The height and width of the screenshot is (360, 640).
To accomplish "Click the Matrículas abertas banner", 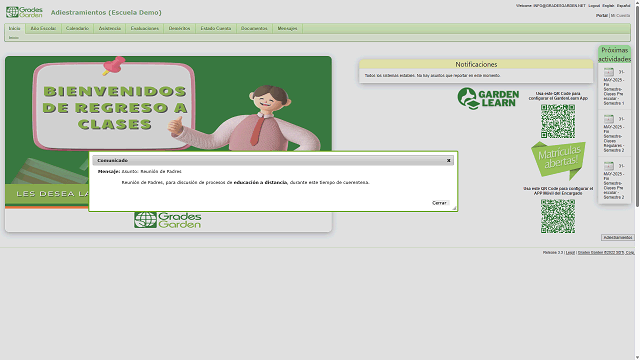I will click(558, 160).
